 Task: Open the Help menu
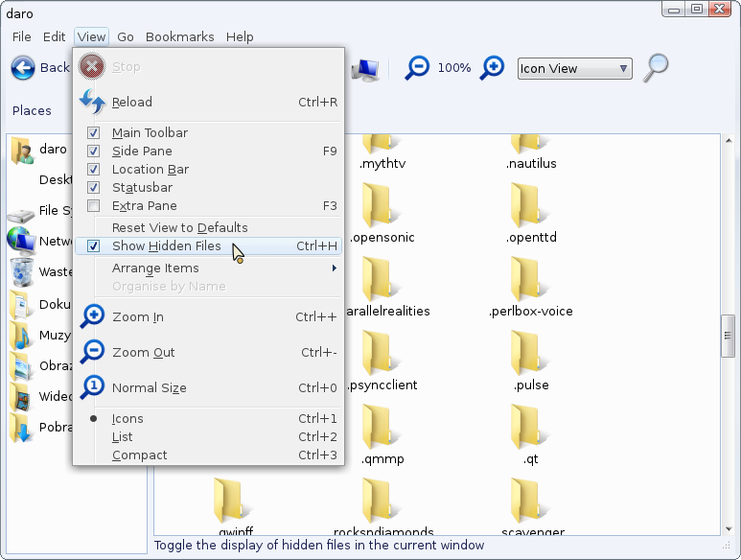coord(240,36)
